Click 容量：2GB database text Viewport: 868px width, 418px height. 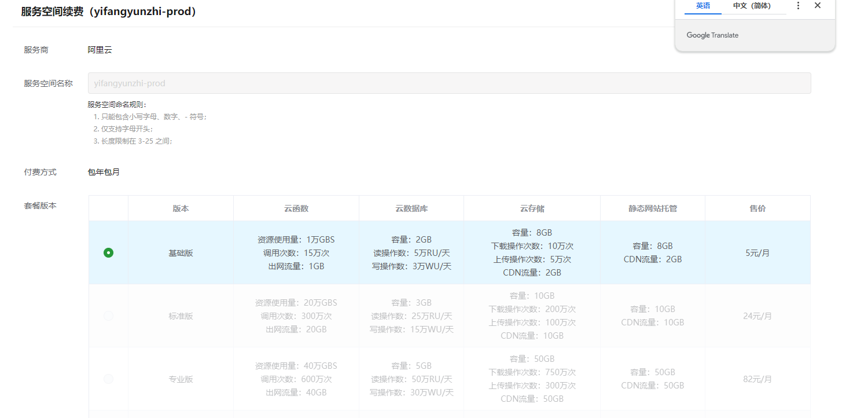pyautogui.click(x=411, y=240)
